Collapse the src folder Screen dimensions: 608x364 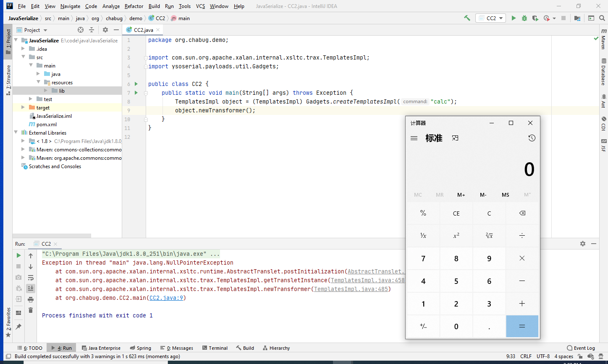click(24, 57)
